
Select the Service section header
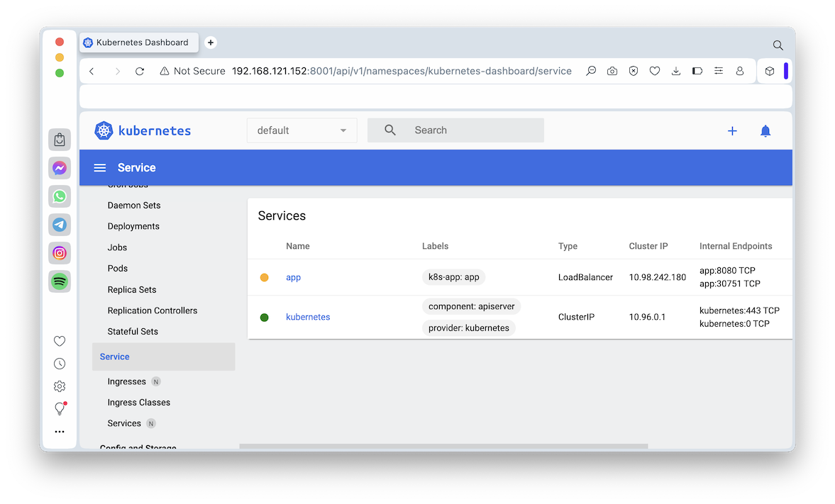(x=163, y=357)
